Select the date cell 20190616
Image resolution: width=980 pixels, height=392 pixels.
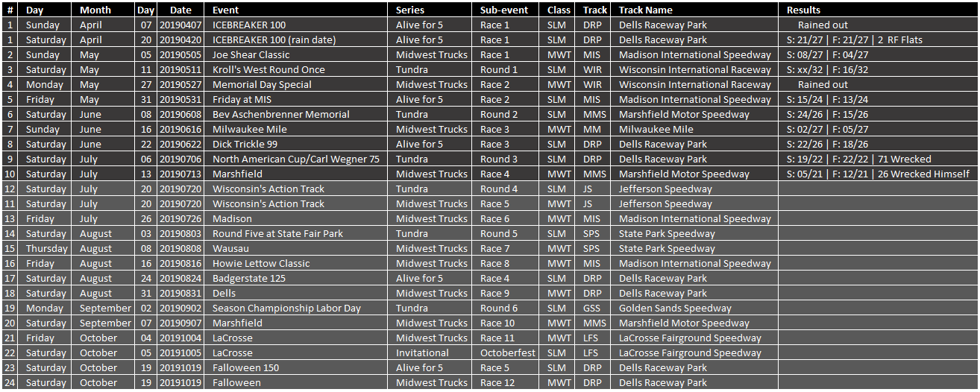point(182,129)
